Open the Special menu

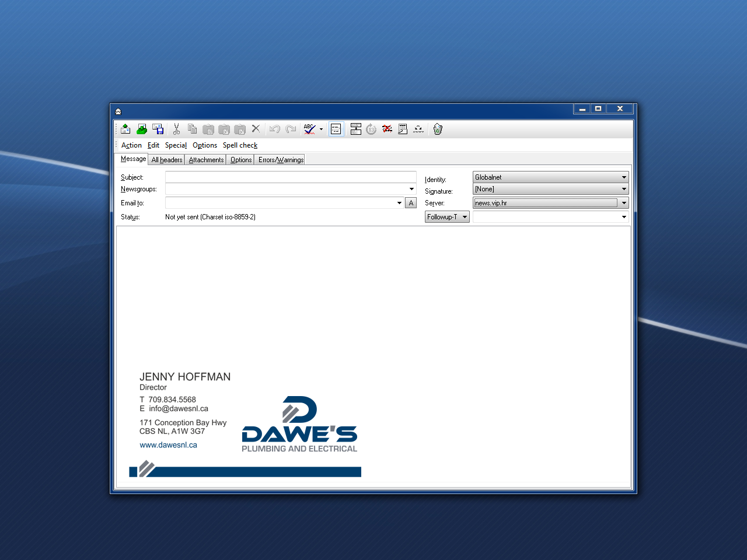[x=176, y=145]
